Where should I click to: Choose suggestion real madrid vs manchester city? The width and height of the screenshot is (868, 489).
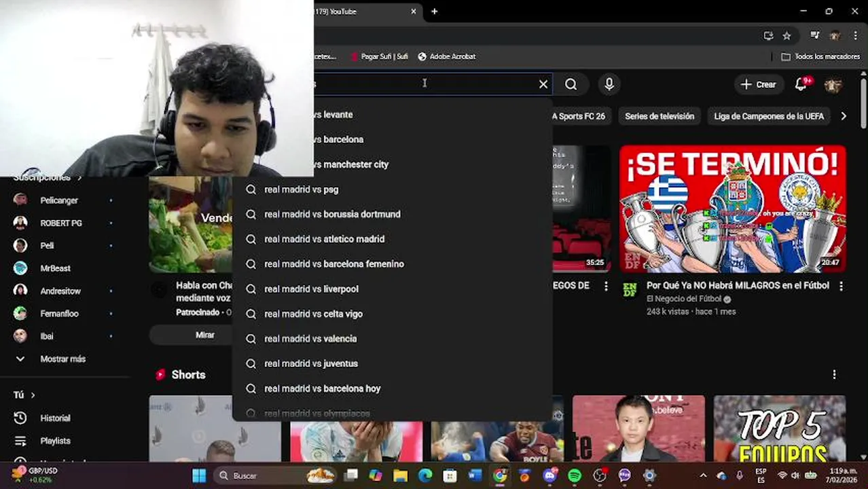pos(393,164)
